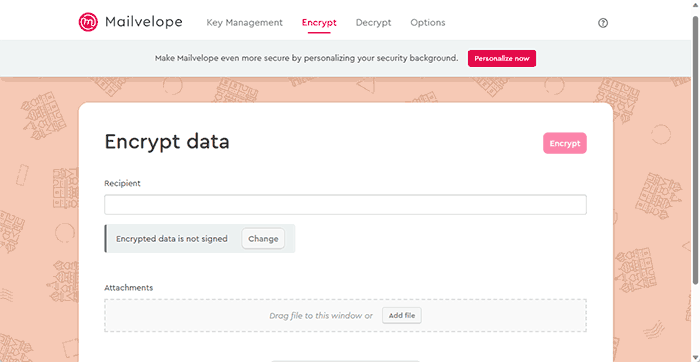Click the Mailvelope brand name text
Viewport: 700px width, 362px height.
coord(144,22)
